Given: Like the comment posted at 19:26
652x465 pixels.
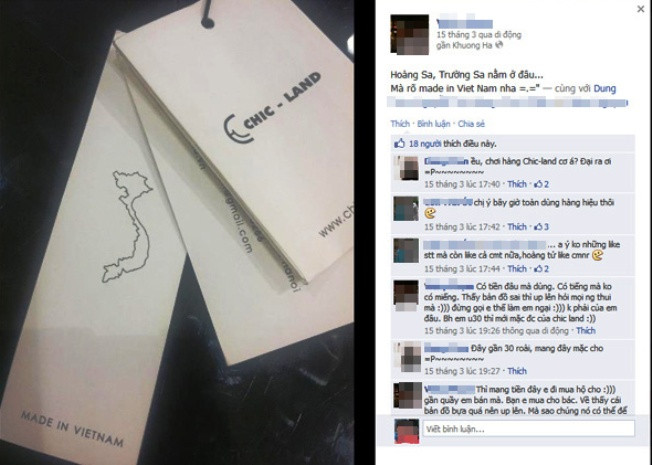Looking at the screenshot, I should pyautogui.click(x=585, y=331).
